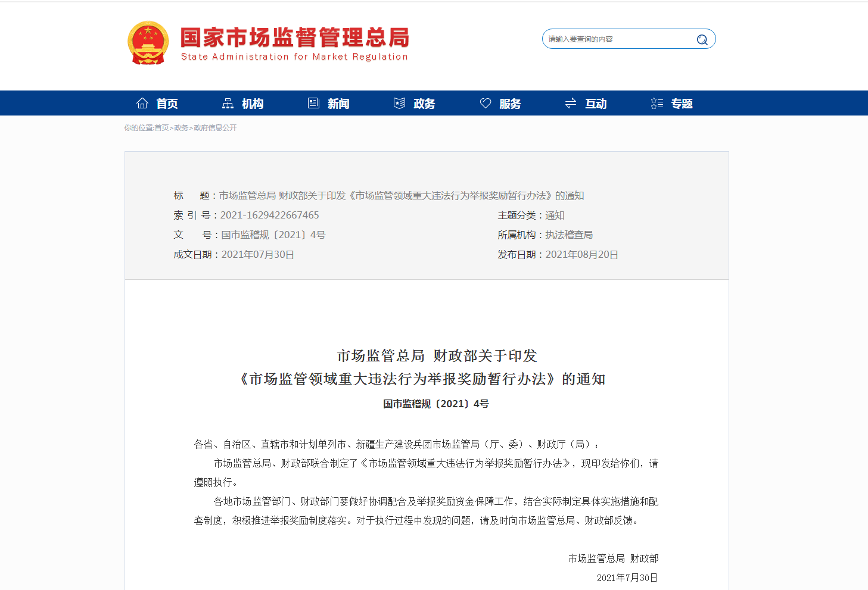The image size is (868, 590).
Task: Click the badge icon beside 政务
Action: click(x=399, y=103)
